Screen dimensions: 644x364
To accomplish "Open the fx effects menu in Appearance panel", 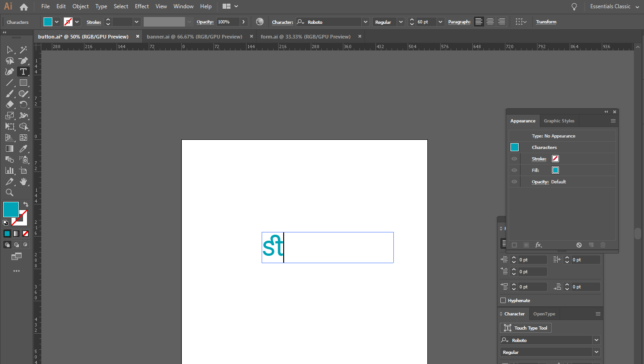I will click(538, 245).
